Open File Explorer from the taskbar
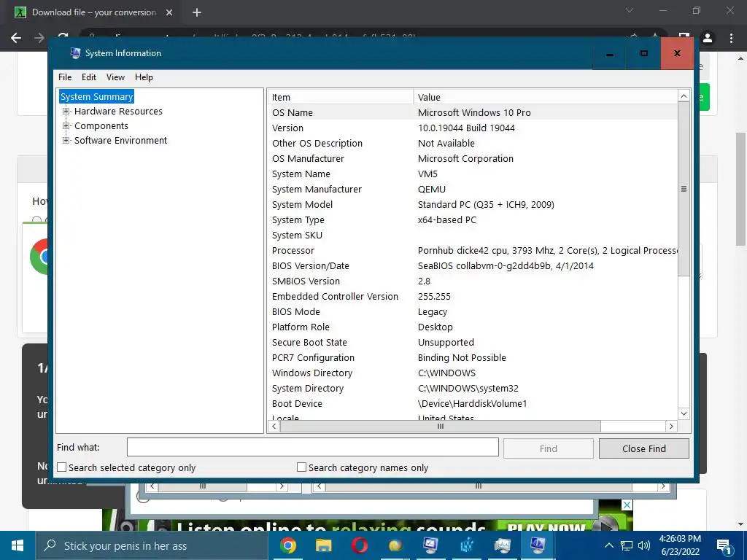Image resolution: width=747 pixels, height=560 pixels. pos(323,545)
